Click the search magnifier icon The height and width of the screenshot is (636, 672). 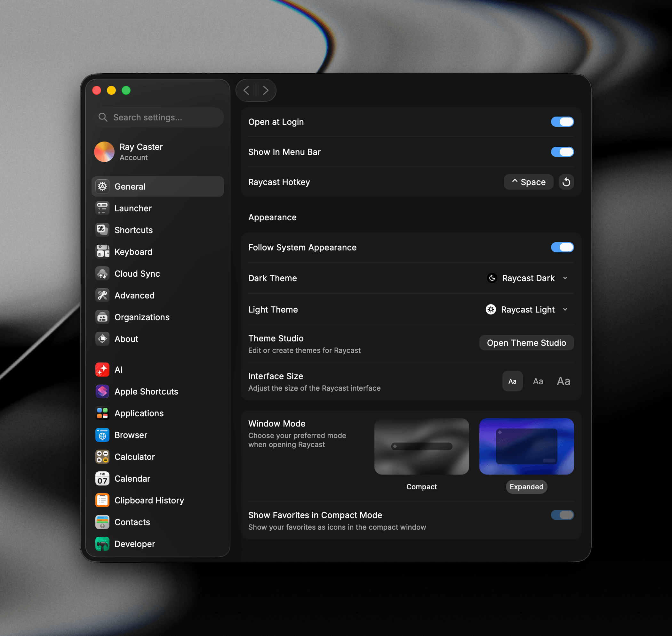click(103, 117)
